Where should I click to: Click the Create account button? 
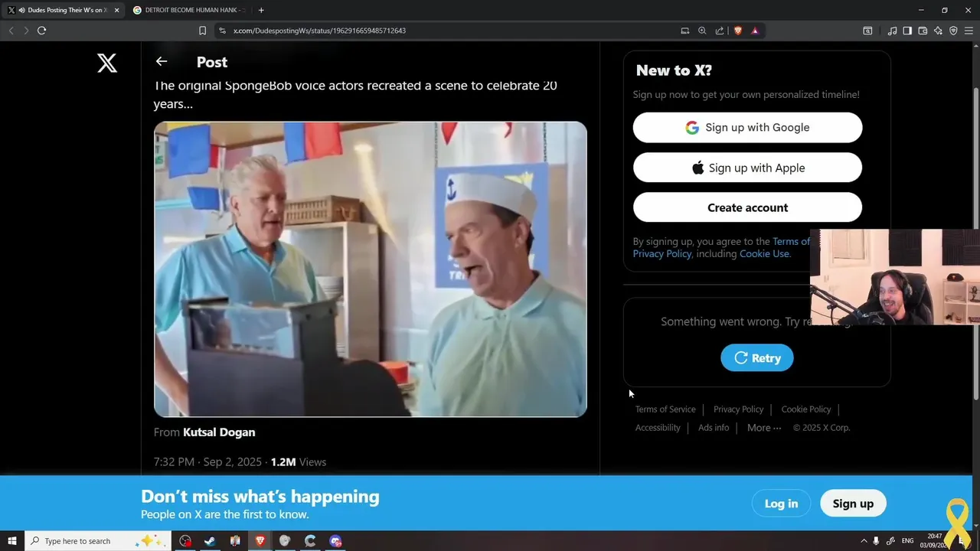point(747,207)
